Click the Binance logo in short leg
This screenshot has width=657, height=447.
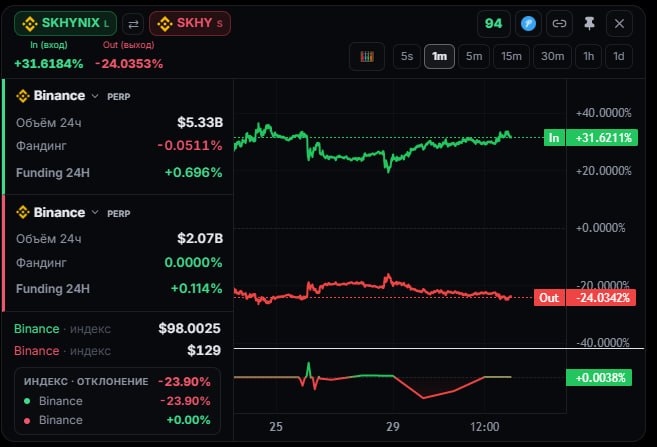[x=23, y=212]
